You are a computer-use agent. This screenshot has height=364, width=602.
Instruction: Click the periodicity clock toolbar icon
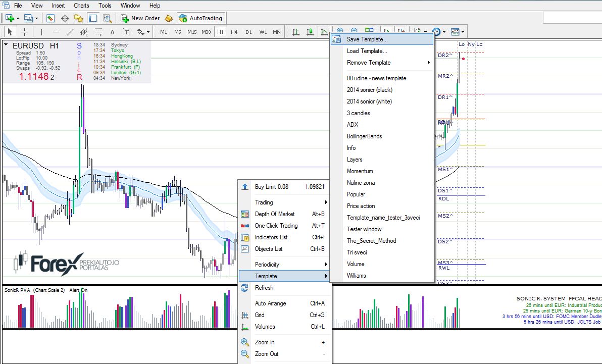tap(436, 32)
